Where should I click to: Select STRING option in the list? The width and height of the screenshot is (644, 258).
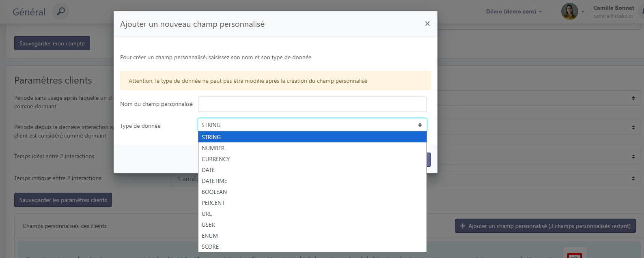pyautogui.click(x=312, y=137)
